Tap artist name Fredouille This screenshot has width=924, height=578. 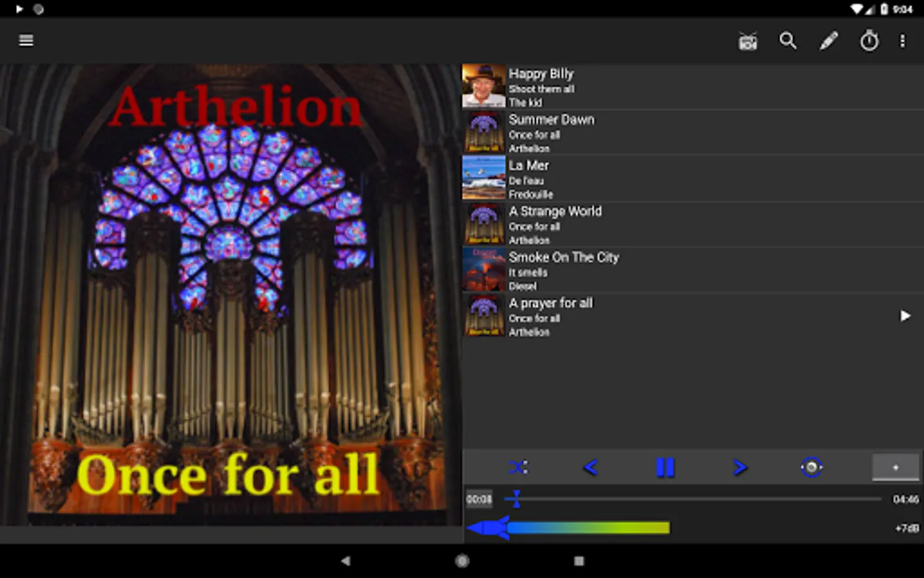pos(531,195)
